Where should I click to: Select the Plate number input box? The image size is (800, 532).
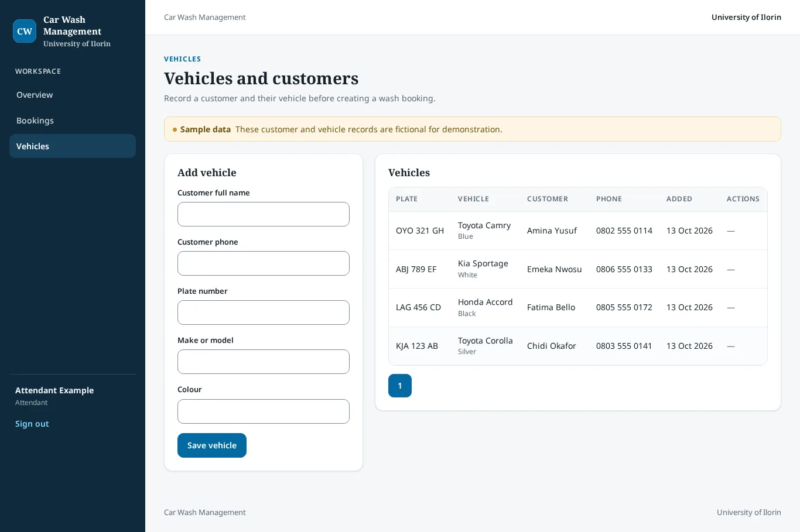click(x=264, y=313)
